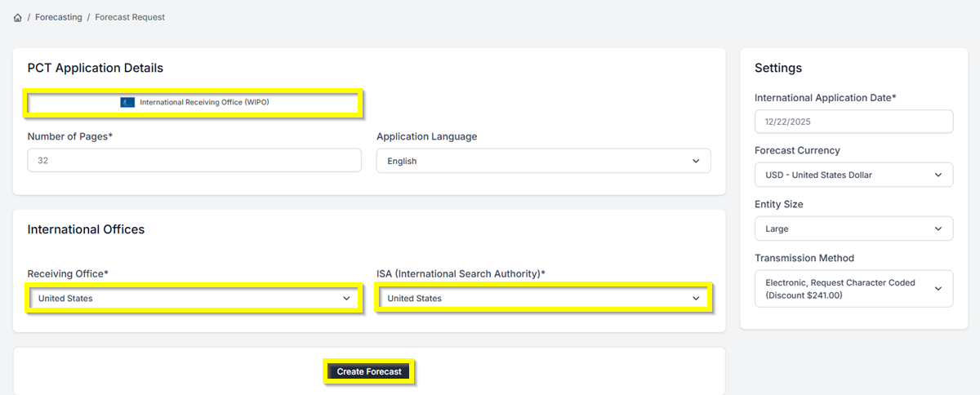980x395 pixels.
Task: Go to Forecasting in the breadcrumb
Action: tap(59, 17)
